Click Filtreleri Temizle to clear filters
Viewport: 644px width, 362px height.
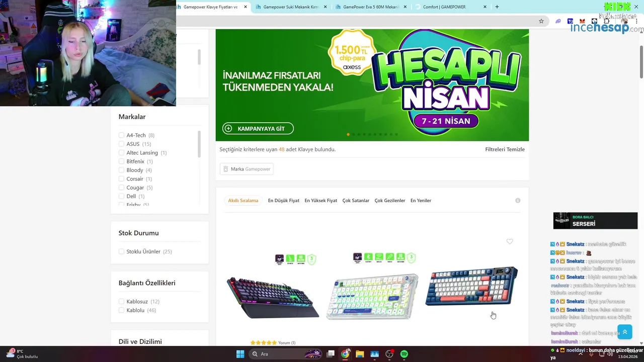[x=505, y=149]
